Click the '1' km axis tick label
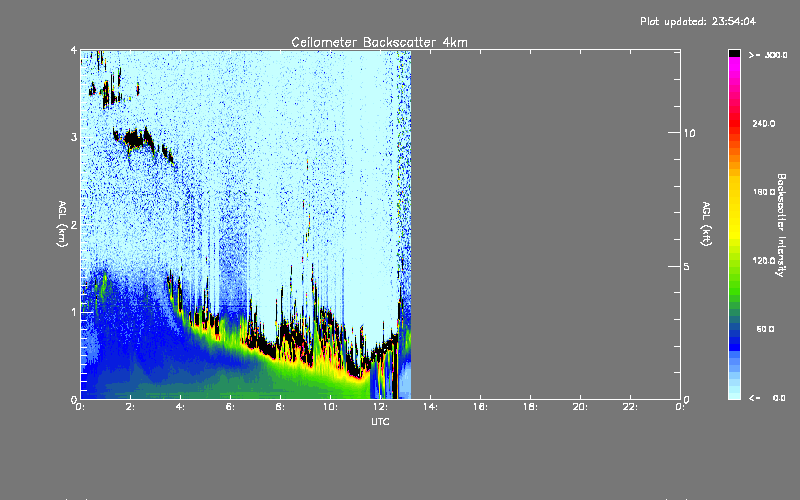Image resolution: width=800 pixels, height=500 pixels. (x=74, y=312)
